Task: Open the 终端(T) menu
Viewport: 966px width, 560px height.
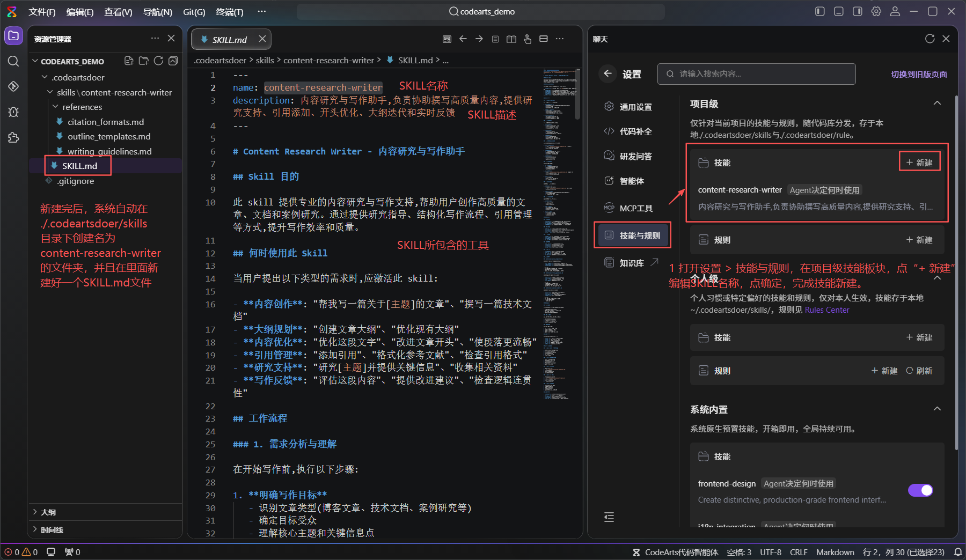Action: (x=230, y=12)
